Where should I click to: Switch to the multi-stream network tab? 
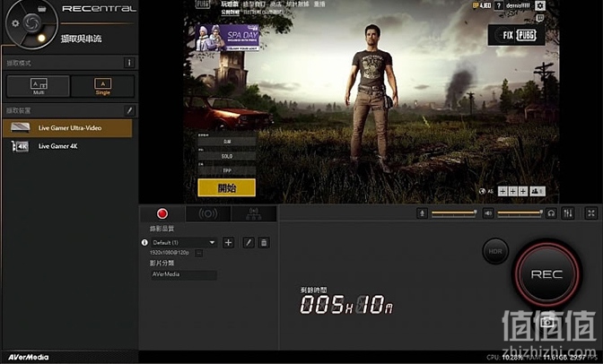click(253, 213)
